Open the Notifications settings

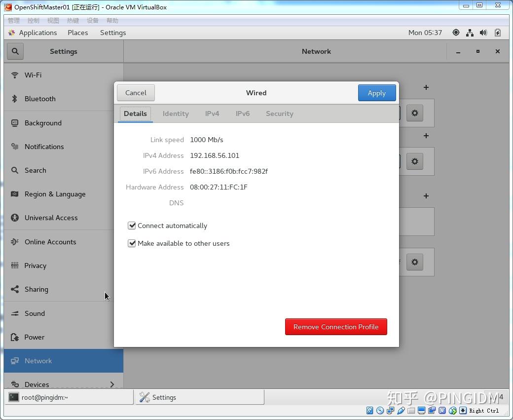coord(44,147)
